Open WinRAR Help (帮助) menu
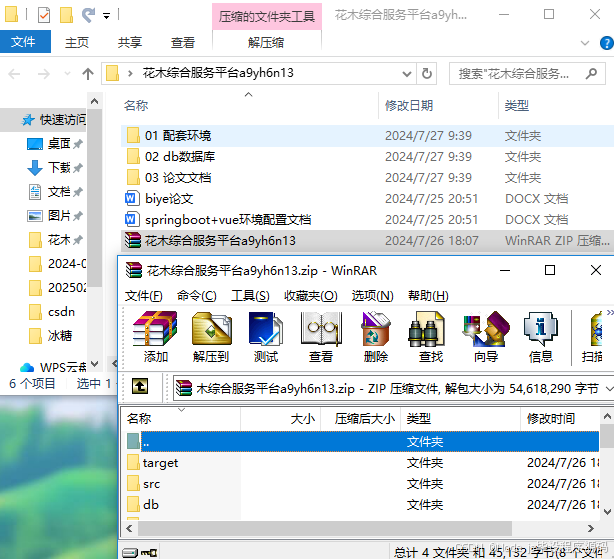The image size is (614, 559). coord(428,296)
